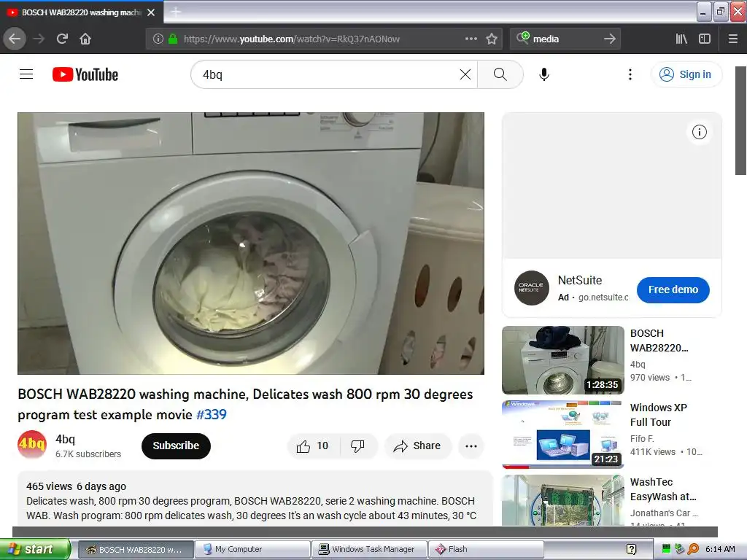Open the YouTube guide menu
This screenshot has width=747, height=560.
[x=26, y=74]
